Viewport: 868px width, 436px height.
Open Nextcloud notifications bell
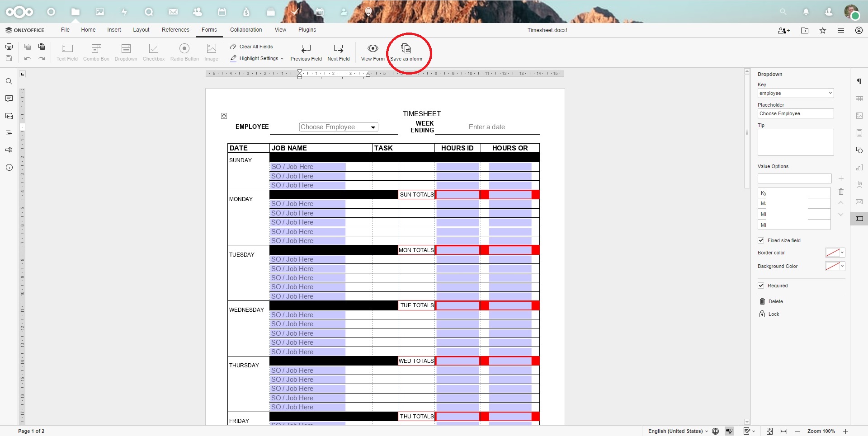806,12
